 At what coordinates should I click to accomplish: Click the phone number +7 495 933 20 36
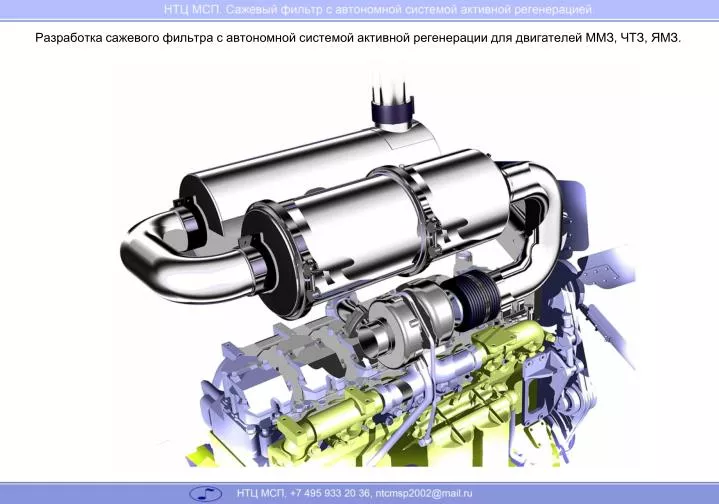[x=330, y=493]
